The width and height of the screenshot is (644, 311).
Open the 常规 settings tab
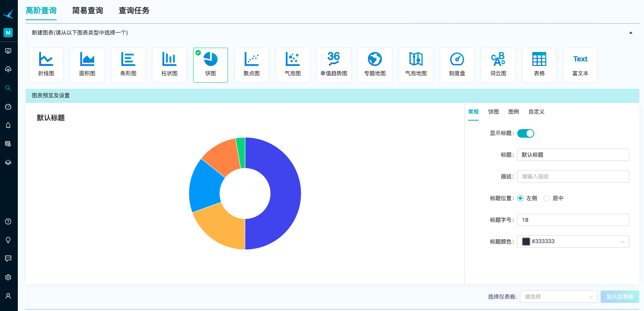(x=473, y=112)
